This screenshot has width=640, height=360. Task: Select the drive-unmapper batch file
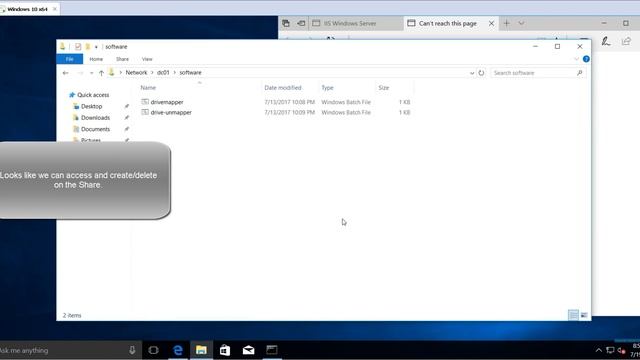coord(171,112)
